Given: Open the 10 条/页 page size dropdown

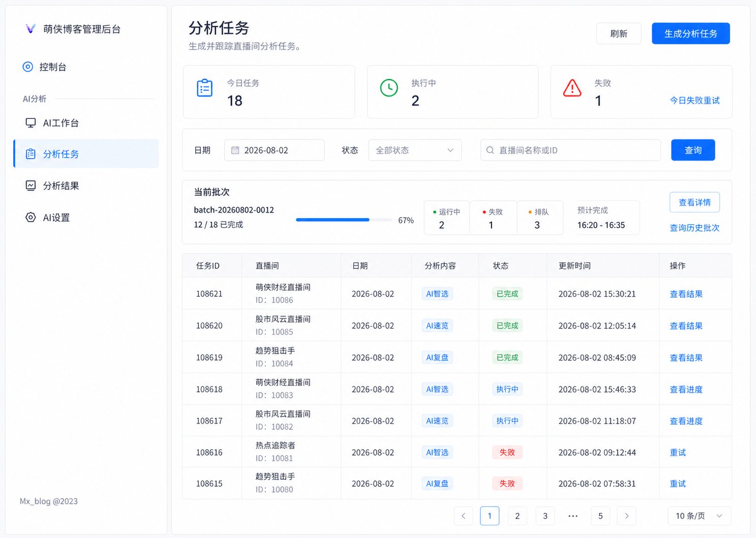Looking at the screenshot, I should [x=700, y=516].
